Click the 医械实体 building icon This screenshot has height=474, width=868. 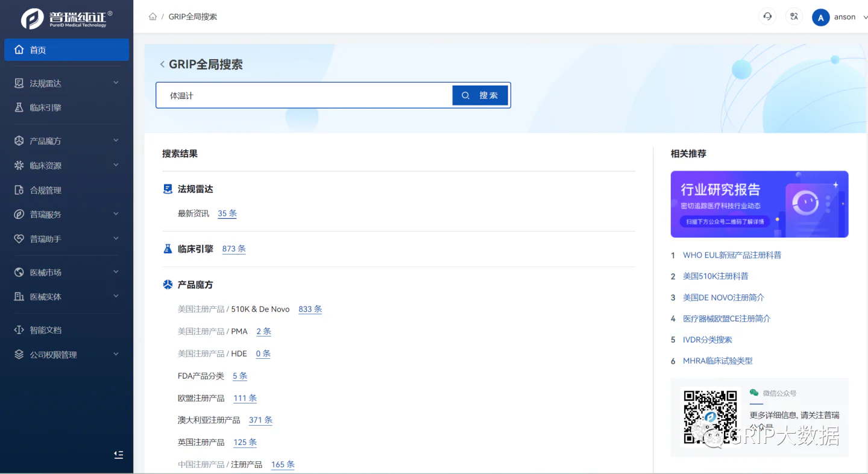pyautogui.click(x=19, y=297)
